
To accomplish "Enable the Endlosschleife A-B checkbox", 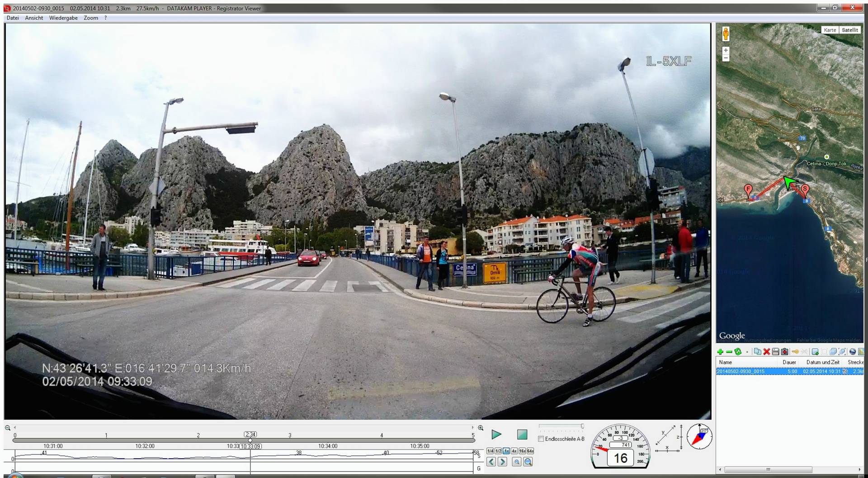I will (541, 439).
